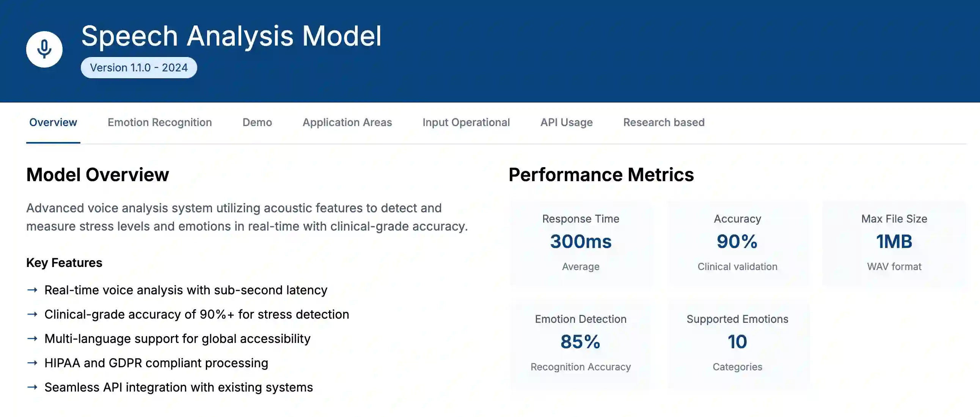Go to the Demo tab
This screenshot has width=980, height=417.
[x=257, y=122]
